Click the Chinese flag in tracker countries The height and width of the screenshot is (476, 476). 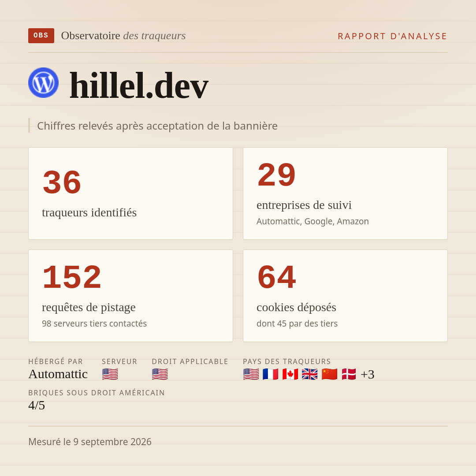tap(329, 374)
